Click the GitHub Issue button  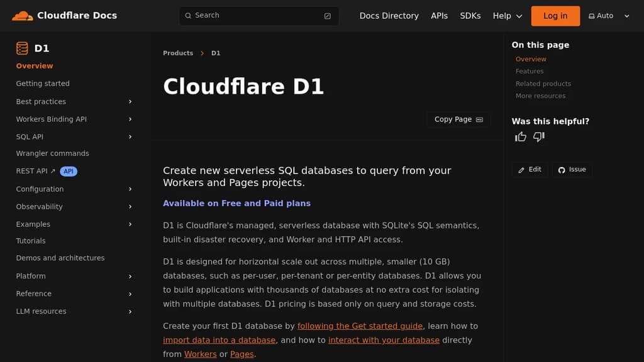572,170
